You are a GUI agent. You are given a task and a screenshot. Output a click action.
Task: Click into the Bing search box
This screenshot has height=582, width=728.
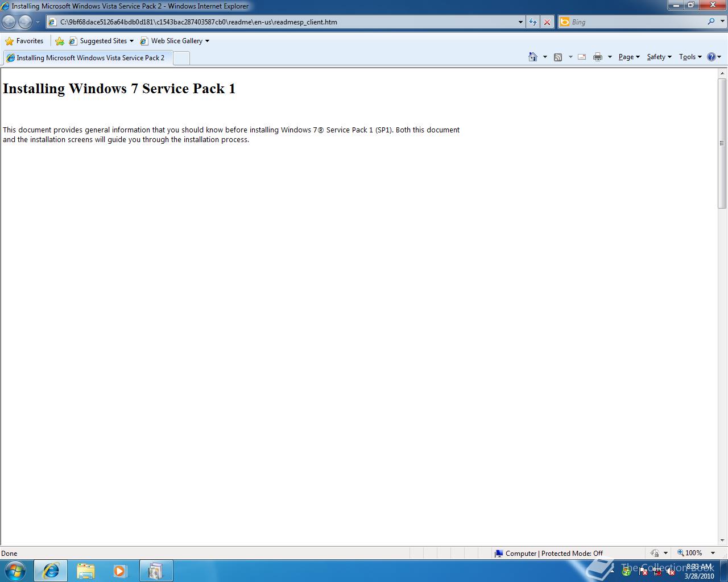(637, 22)
